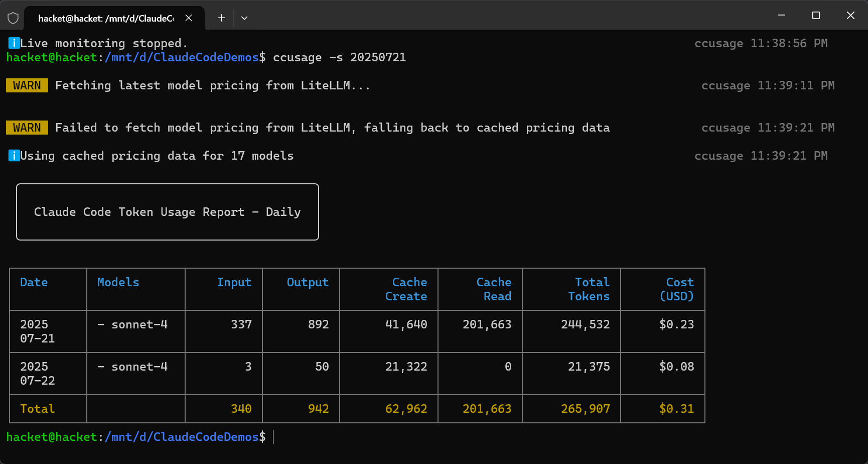Click the Cost (USD) column header

[677, 289]
